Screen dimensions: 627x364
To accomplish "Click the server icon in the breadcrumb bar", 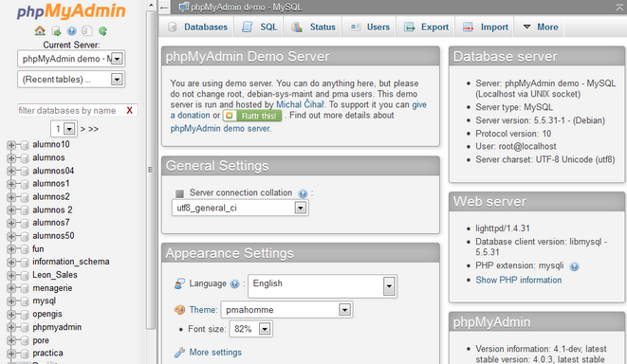I will tap(183, 7).
